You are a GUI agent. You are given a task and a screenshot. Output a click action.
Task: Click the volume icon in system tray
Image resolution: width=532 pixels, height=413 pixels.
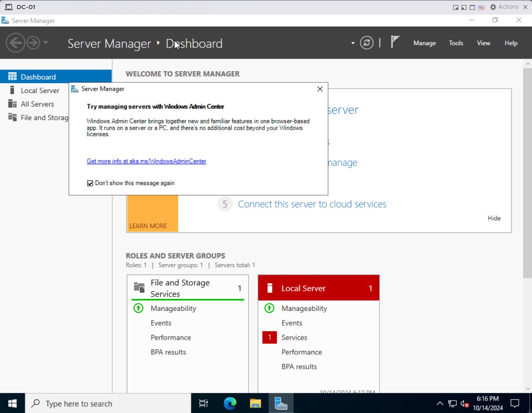(465, 403)
